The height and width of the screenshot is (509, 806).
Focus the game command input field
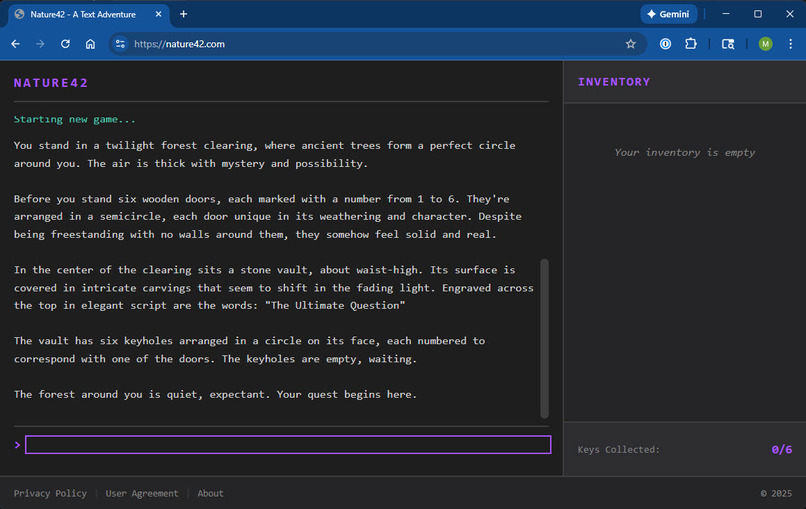pos(288,445)
